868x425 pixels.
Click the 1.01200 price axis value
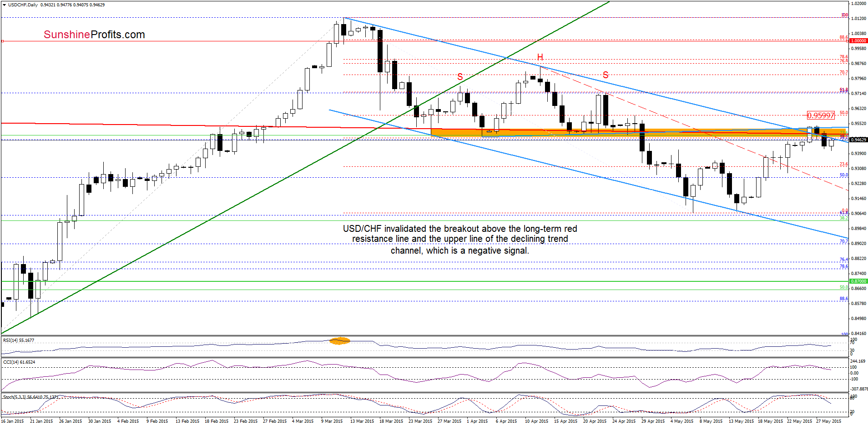pyautogui.click(x=858, y=19)
